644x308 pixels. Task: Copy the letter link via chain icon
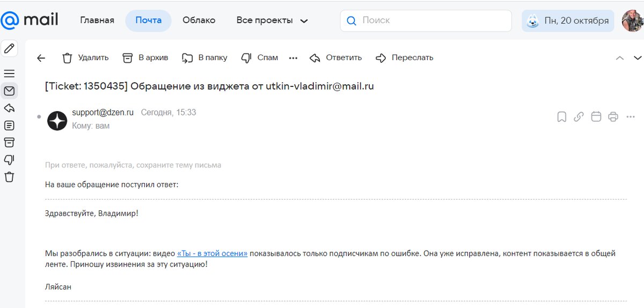pos(579,117)
